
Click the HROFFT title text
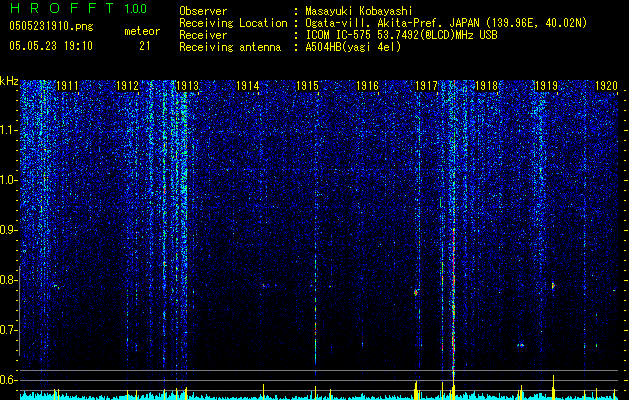point(61,8)
